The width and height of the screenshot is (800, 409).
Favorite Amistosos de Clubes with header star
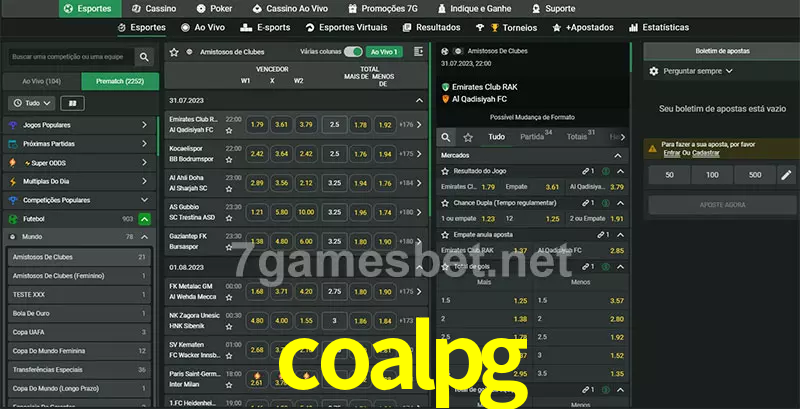click(x=174, y=52)
